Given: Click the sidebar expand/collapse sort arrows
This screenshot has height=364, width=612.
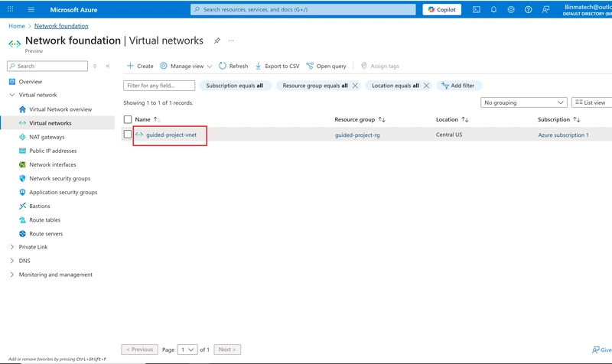Looking at the screenshot, I should pyautogui.click(x=95, y=66).
